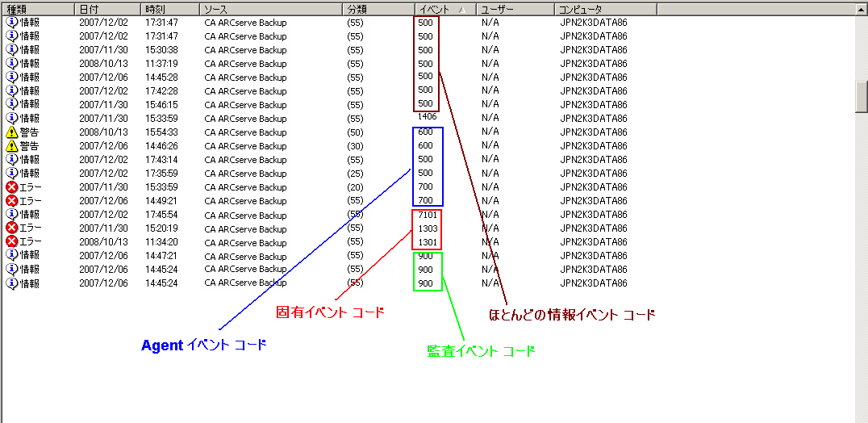Click time 15:46:15 cell
The height and width of the screenshot is (423, 868).
[161, 105]
